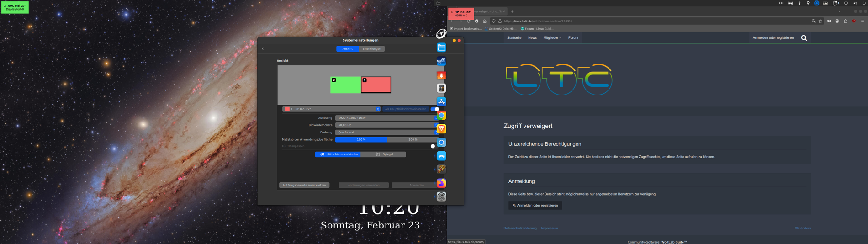The image size is (868, 244).
Task: Bookmark this page with the star icon
Action: pyautogui.click(x=820, y=21)
